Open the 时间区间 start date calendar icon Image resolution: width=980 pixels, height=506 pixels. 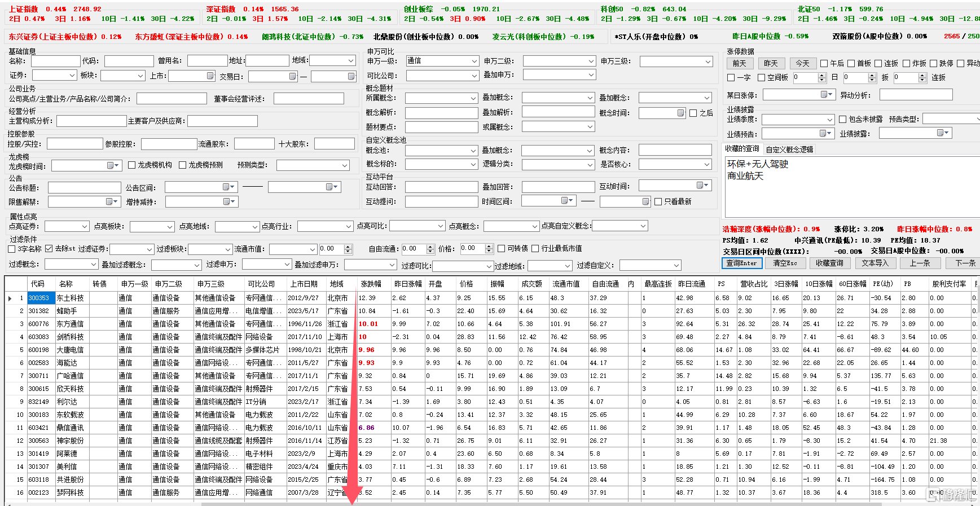click(564, 201)
